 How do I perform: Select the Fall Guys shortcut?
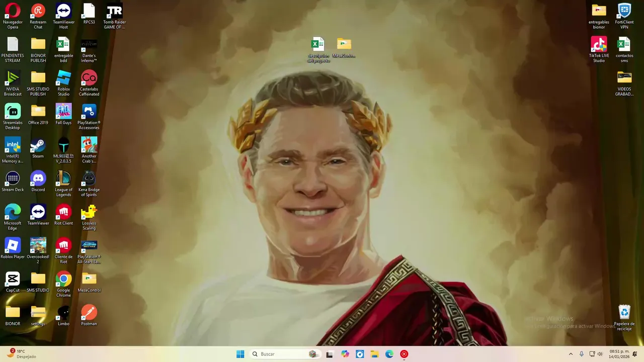(63, 115)
